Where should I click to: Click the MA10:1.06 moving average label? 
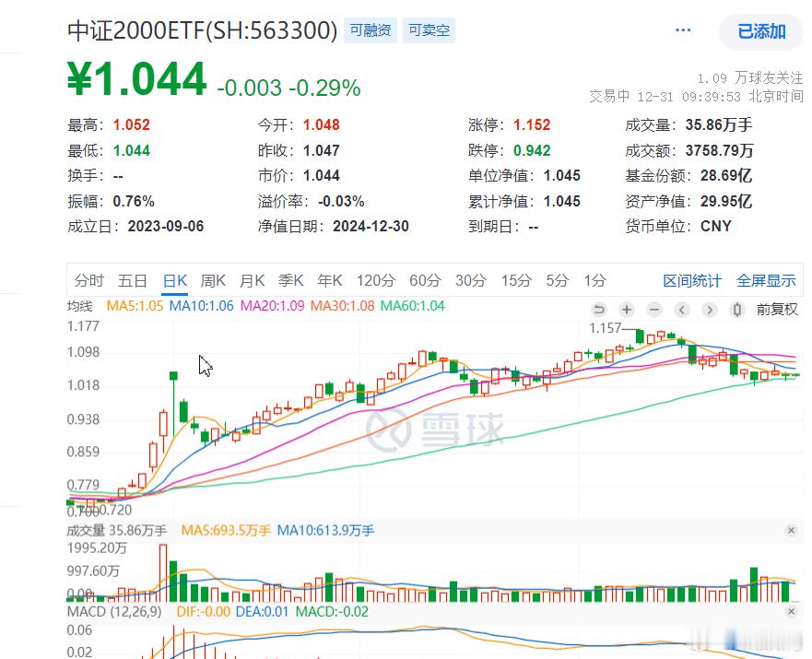click(202, 306)
